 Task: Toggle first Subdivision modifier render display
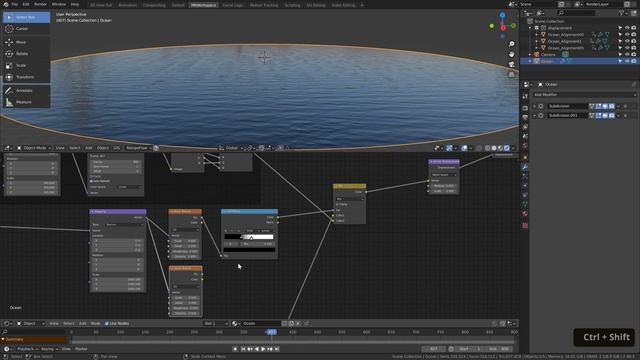tap(611, 106)
